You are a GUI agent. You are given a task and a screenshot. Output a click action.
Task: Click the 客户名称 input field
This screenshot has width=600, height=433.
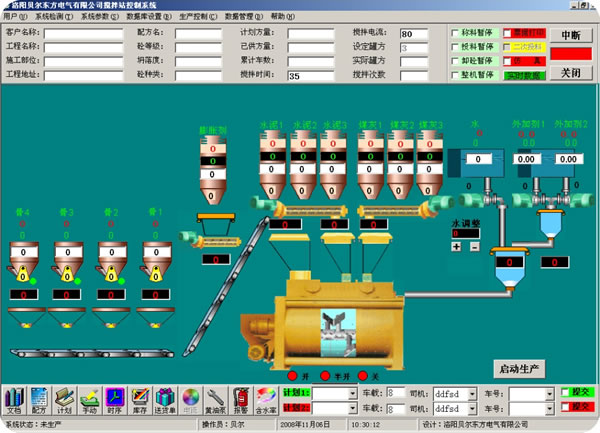83,34
